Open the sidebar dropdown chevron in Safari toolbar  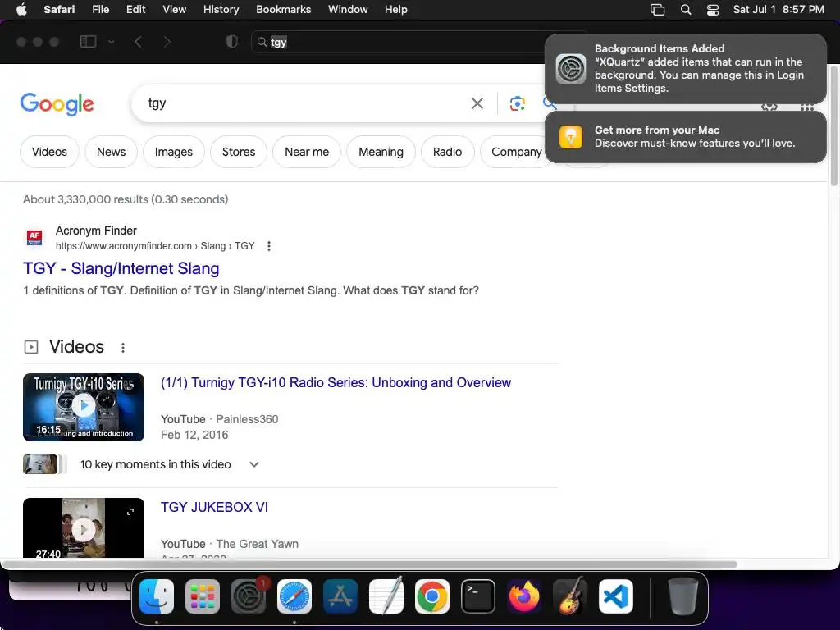112,42
